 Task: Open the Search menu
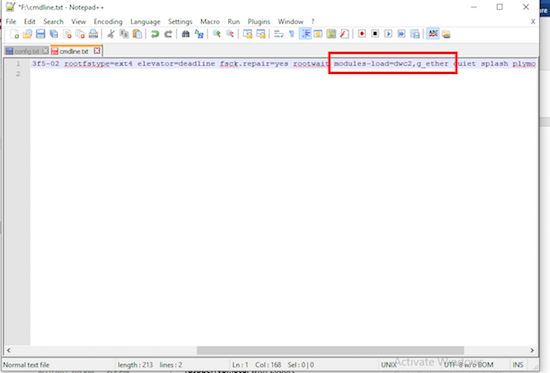point(53,21)
